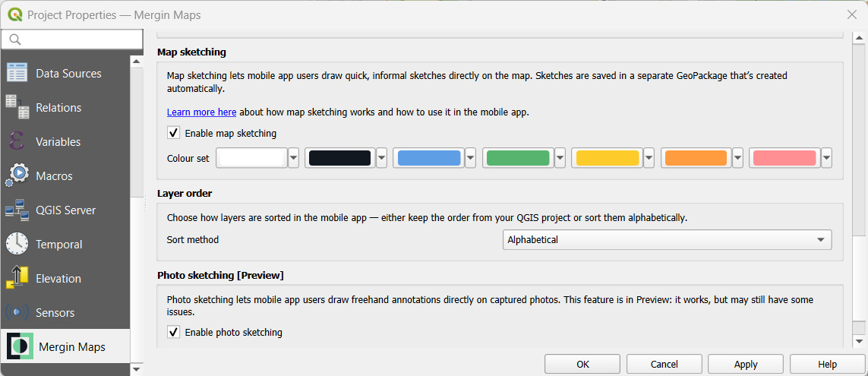Open the Sensors icon
The width and height of the screenshot is (868, 376).
[x=17, y=312]
